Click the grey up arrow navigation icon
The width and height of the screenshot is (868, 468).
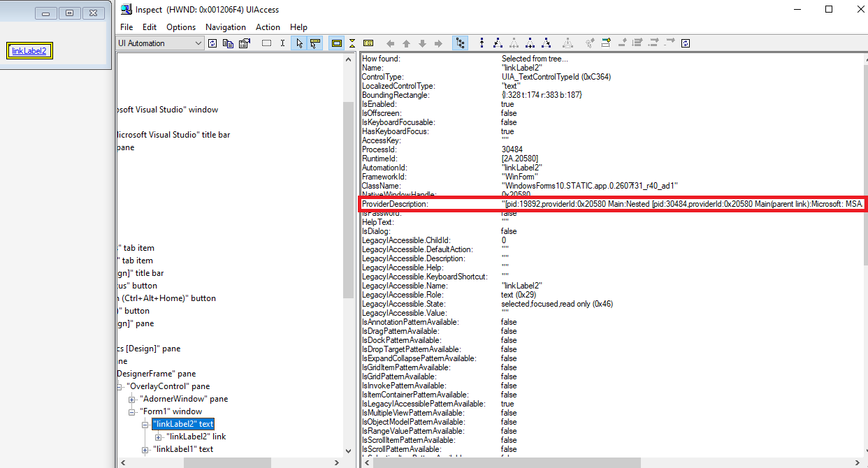coord(406,43)
